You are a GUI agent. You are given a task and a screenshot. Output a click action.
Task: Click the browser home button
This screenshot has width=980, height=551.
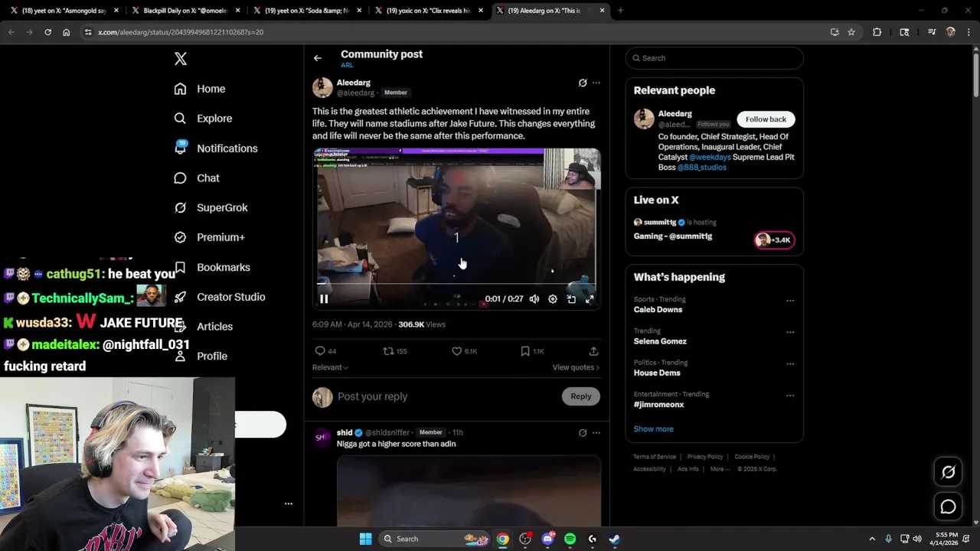click(x=66, y=32)
